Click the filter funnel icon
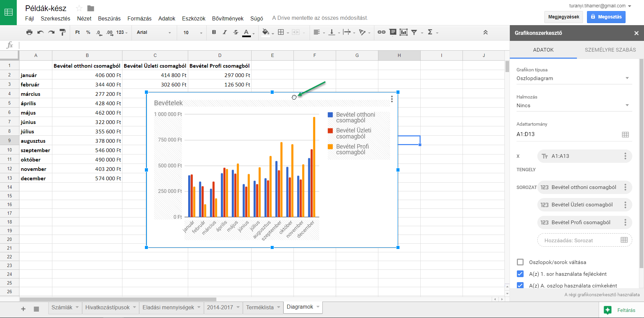Screen dimensions: 644x318 414,33
